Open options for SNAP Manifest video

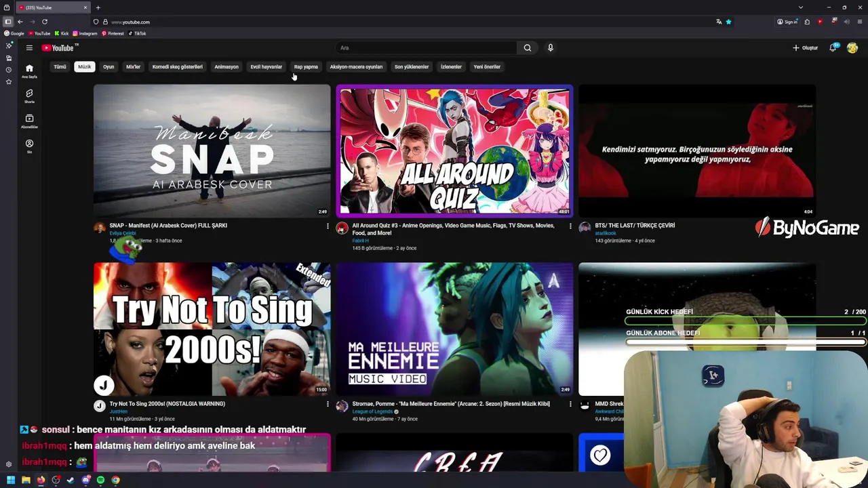tap(328, 226)
